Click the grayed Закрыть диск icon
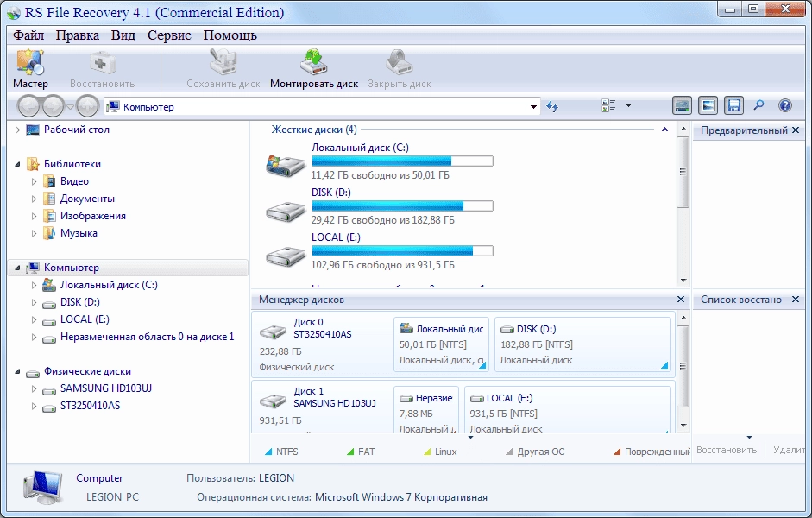The width and height of the screenshot is (812, 518). 400,63
